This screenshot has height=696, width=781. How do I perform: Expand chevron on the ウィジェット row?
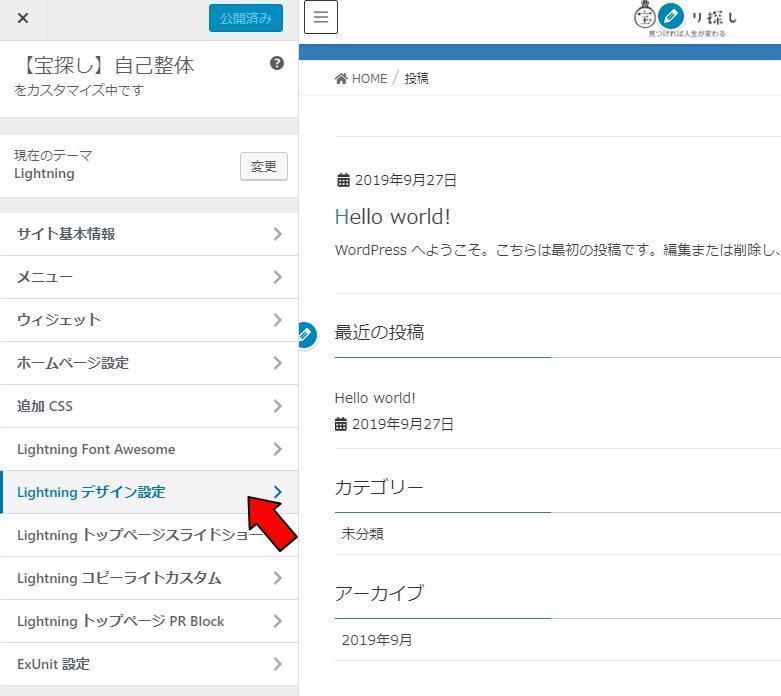click(277, 320)
